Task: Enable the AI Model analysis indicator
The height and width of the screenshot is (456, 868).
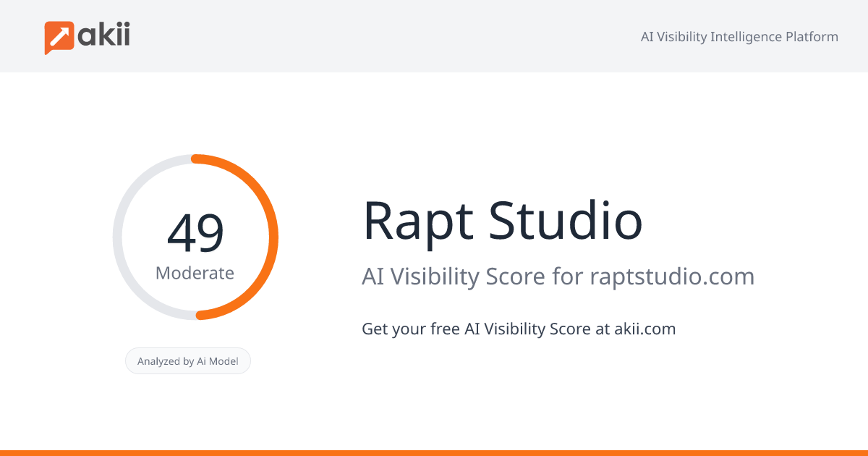Action: pyautogui.click(x=188, y=360)
